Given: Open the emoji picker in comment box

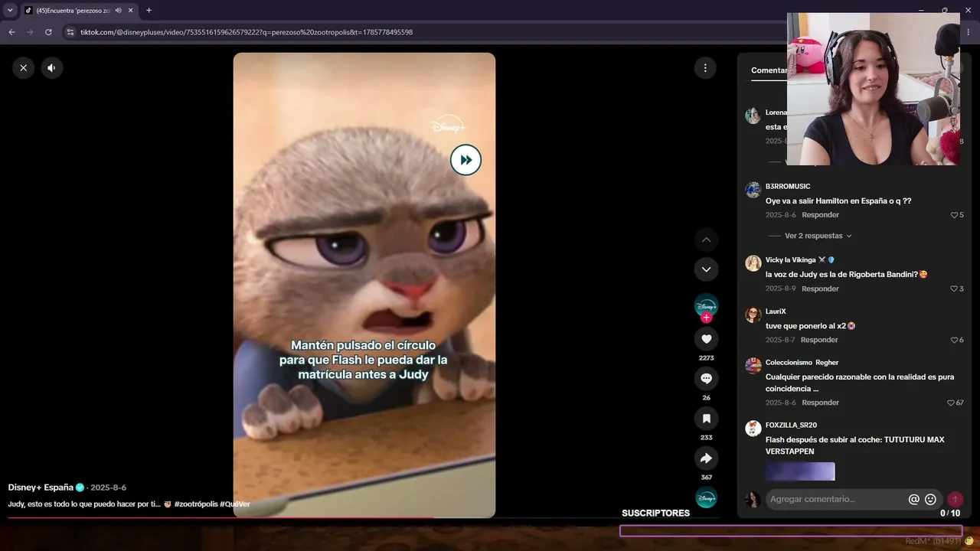Looking at the screenshot, I should pyautogui.click(x=930, y=499).
